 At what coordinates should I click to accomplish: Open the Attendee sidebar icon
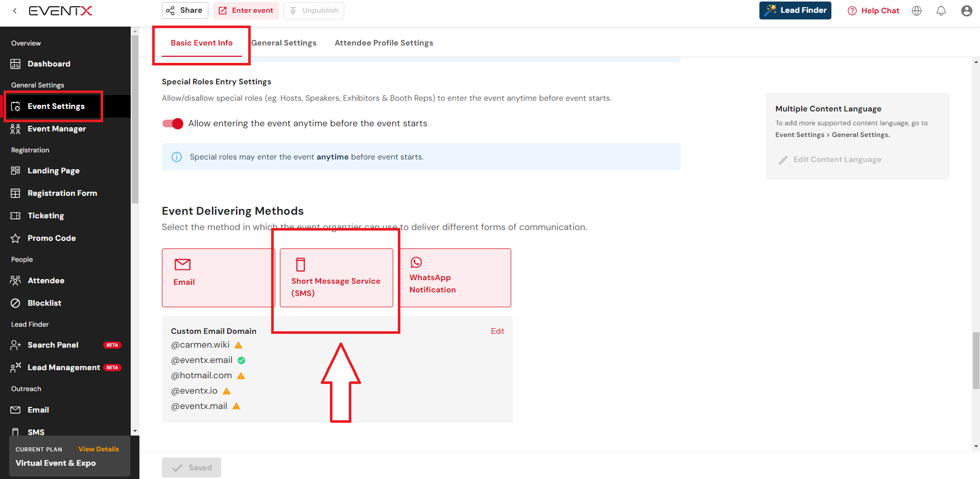click(x=15, y=281)
